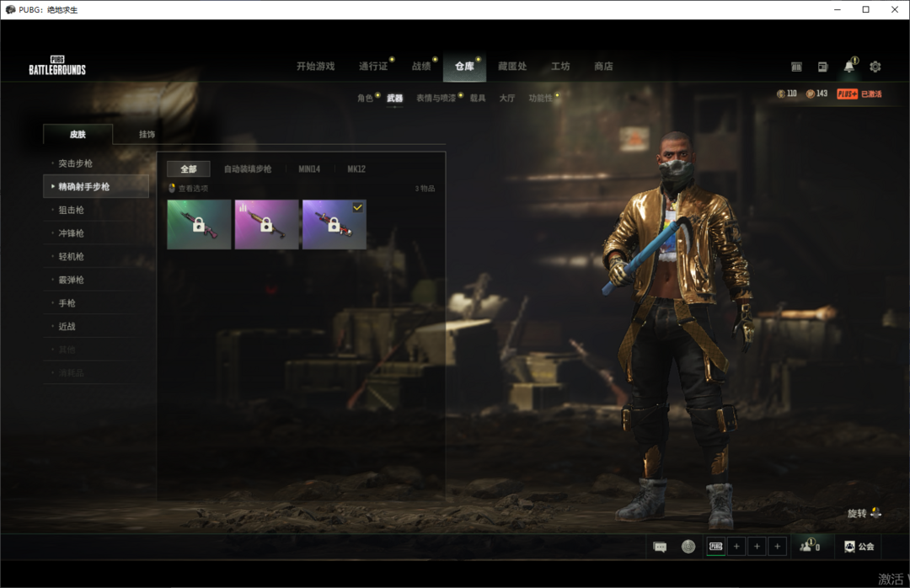Open the radar circle icon
This screenshot has width=910, height=588.
point(688,547)
